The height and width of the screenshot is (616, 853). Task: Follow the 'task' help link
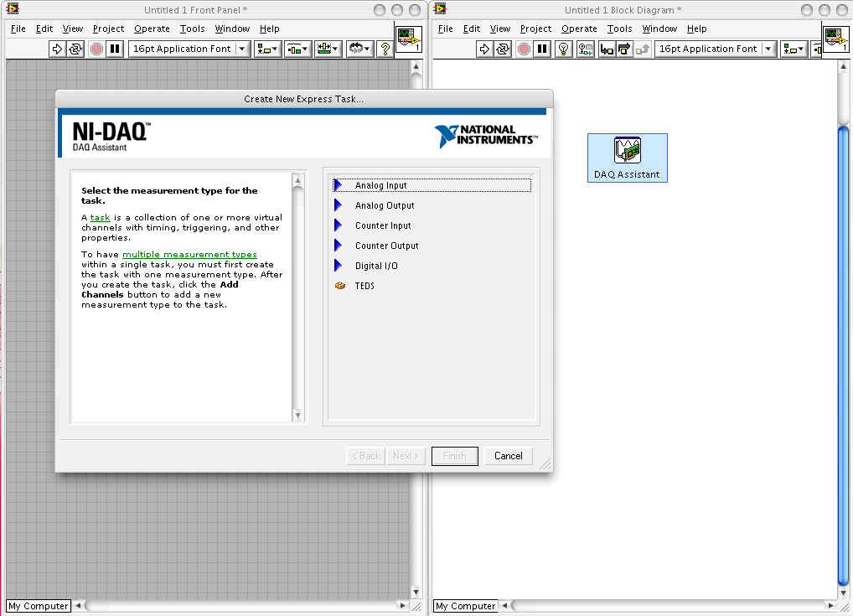coord(100,218)
